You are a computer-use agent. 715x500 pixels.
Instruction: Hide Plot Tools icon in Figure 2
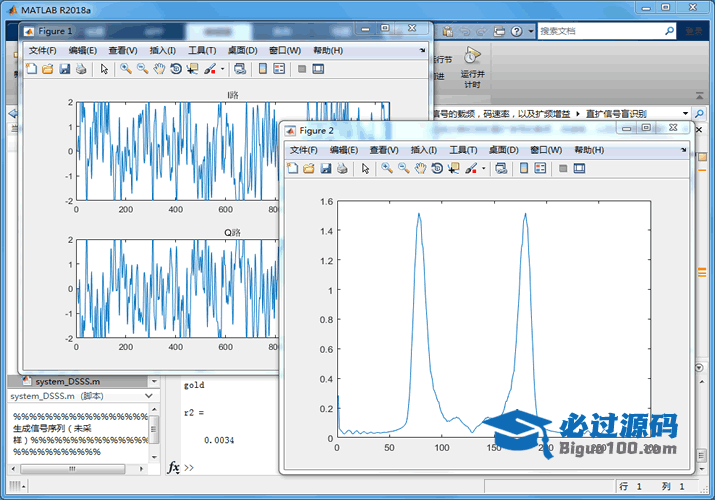(563, 169)
